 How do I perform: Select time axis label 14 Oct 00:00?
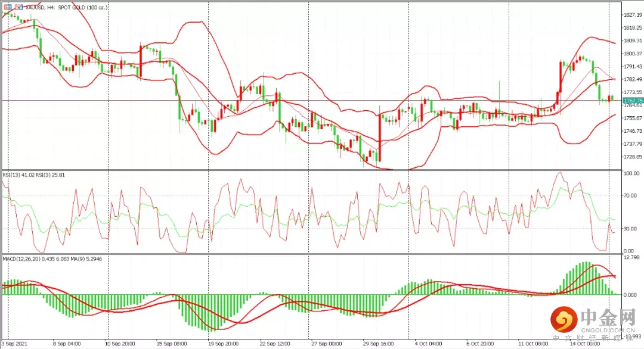tap(585, 344)
